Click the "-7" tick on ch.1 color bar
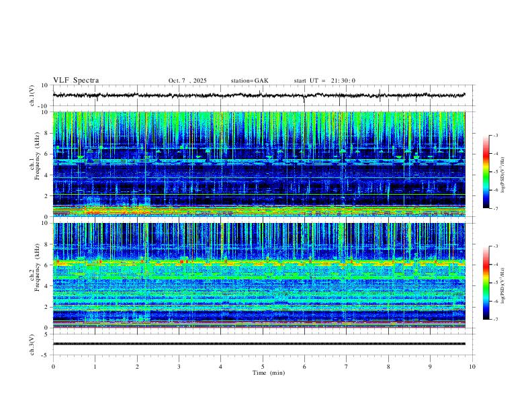This screenshot has width=532, height=411. [x=496, y=208]
